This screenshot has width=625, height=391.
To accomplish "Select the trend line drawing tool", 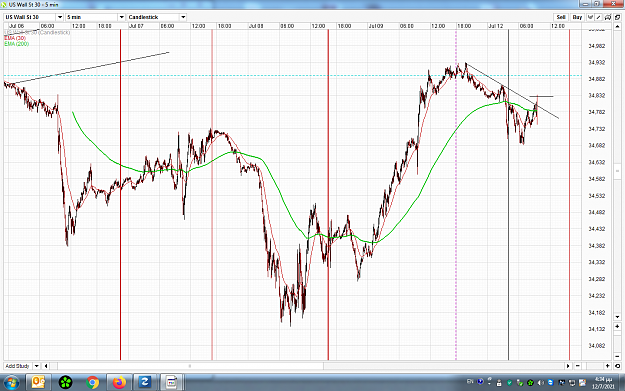I will tap(598, 17).
